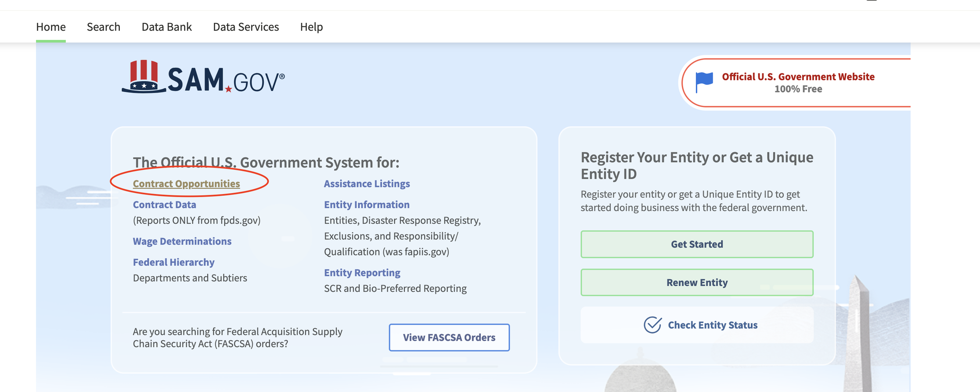The height and width of the screenshot is (392, 980).
Task: Click '(Reports ONLY from fpds.gov)' text
Action: coord(197,220)
